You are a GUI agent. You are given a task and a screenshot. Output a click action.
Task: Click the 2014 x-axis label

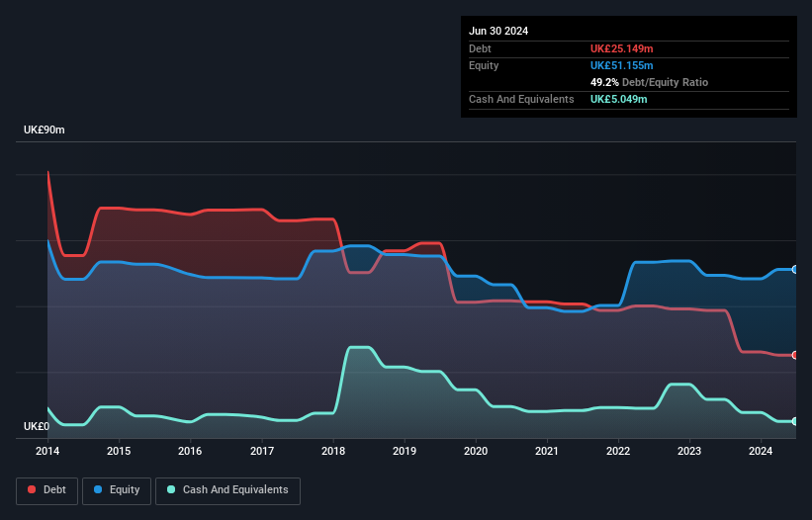point(47,451)
